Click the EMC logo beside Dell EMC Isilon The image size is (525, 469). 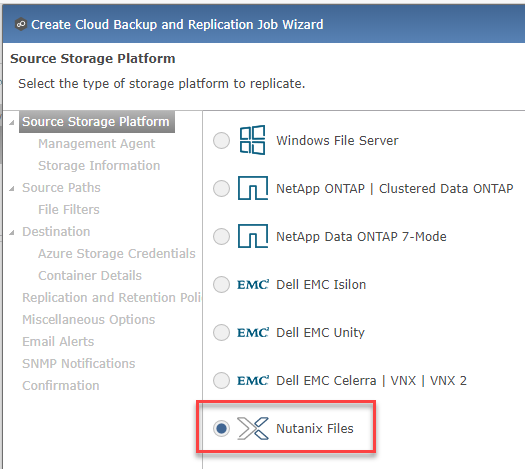[253, 285]
